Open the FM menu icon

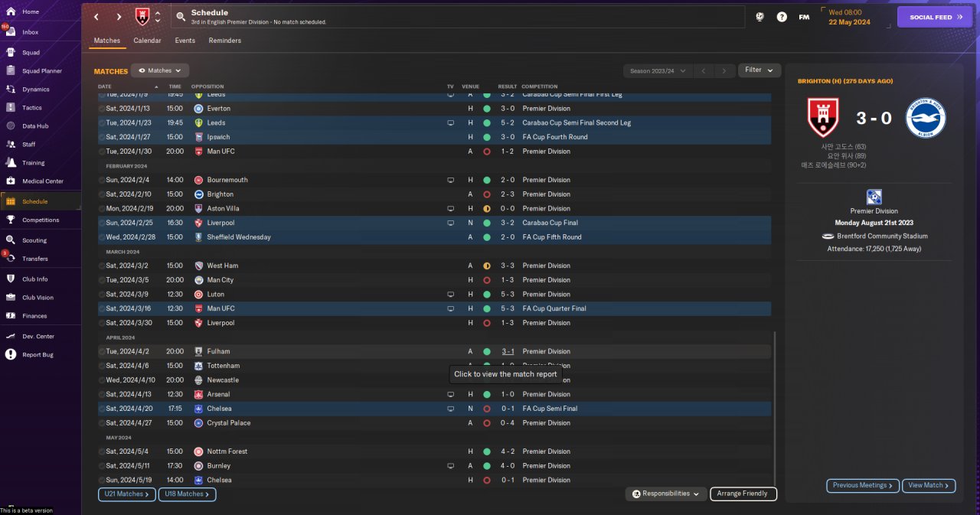tap(804, 17)
